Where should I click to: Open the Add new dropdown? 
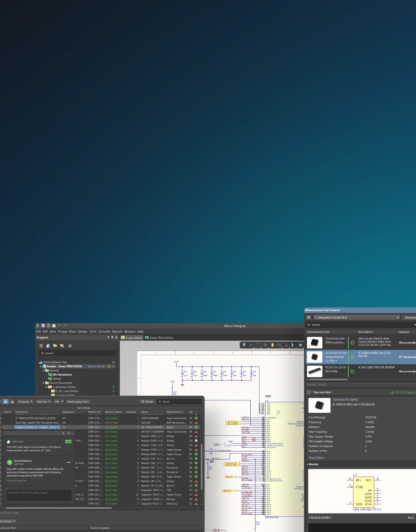click(43, 402)
